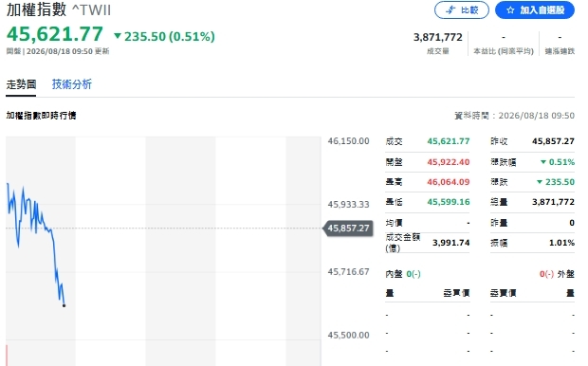Click the down triangle next to 235.50 header
This screenshot has height=366, width=588.
point(118,36)
